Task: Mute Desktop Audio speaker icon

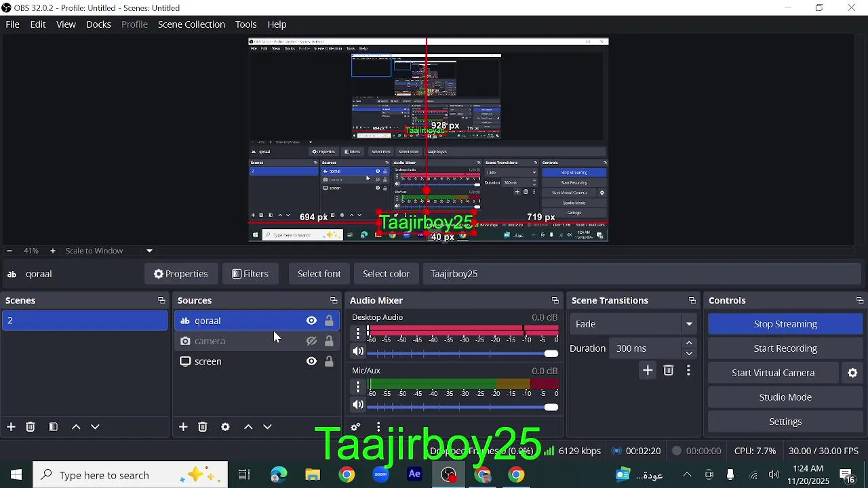Action: (x=358, y=352)
